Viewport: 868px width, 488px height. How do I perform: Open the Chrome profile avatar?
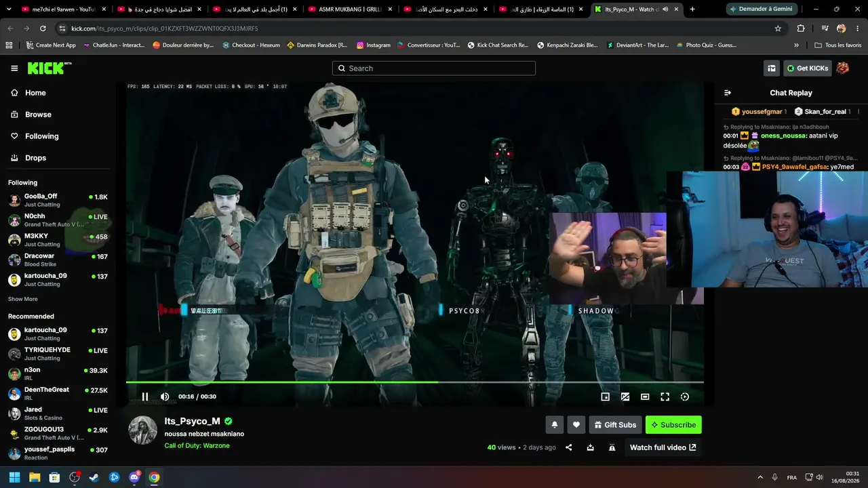click(842, 28)
